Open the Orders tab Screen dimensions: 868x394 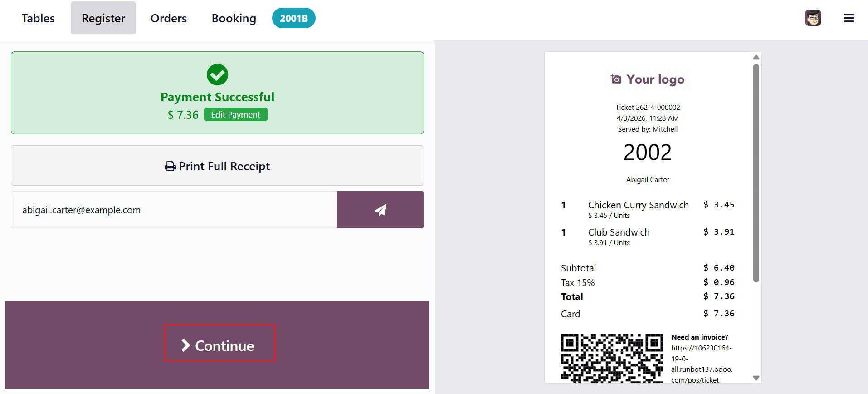[168, 18]
